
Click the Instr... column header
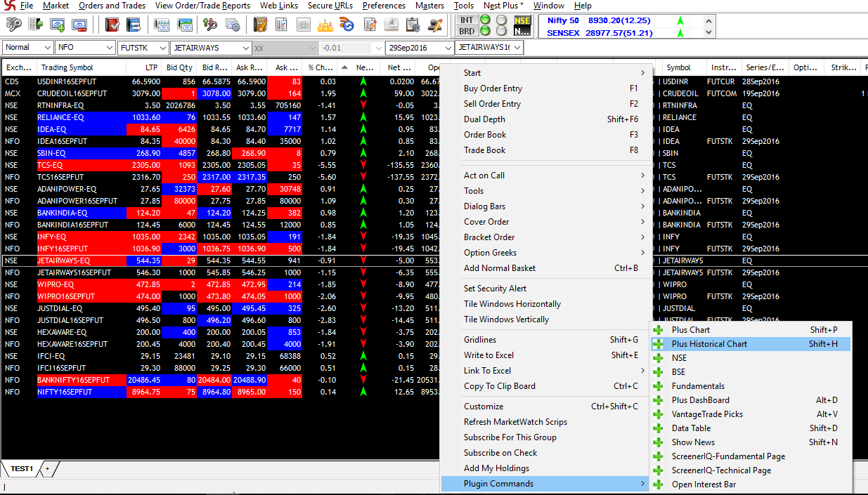723,67
